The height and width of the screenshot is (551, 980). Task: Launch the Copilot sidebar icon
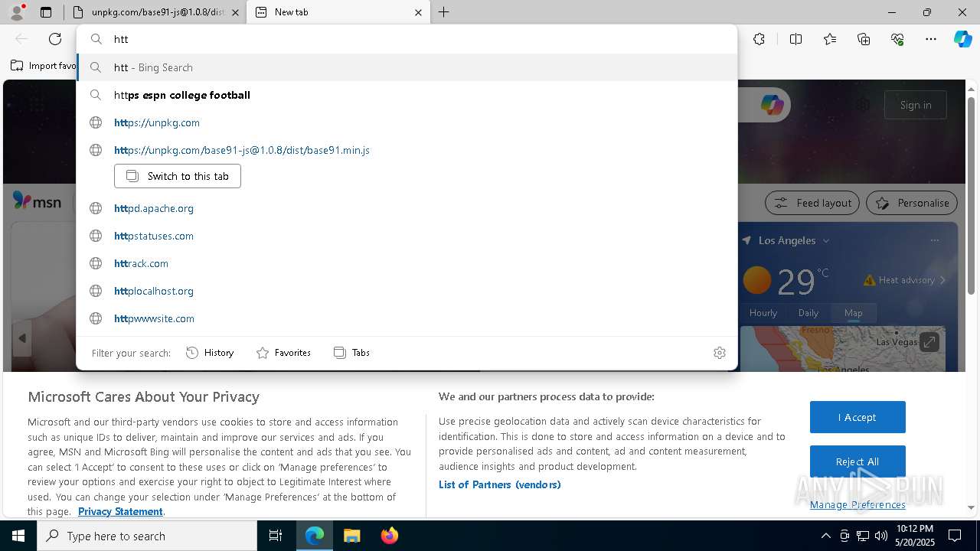[x=962, y=39]
